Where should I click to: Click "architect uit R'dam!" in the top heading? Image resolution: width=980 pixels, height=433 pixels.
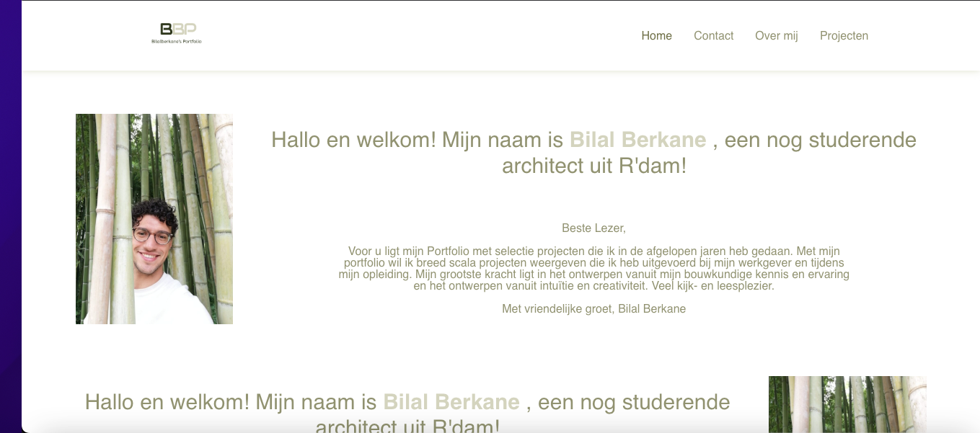click(593, 166)
